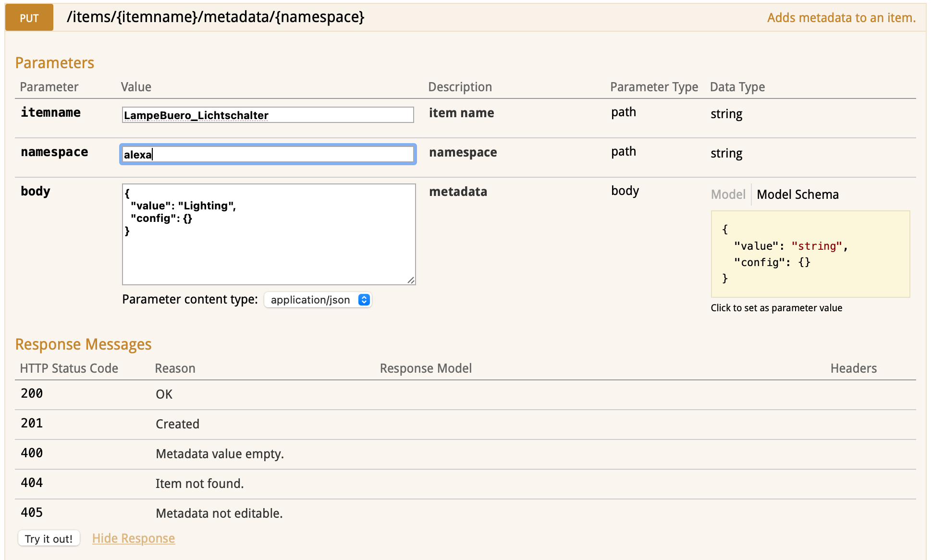Click the 200 status code row
Viewport: 932px width, 560px height.
(32, 394)
